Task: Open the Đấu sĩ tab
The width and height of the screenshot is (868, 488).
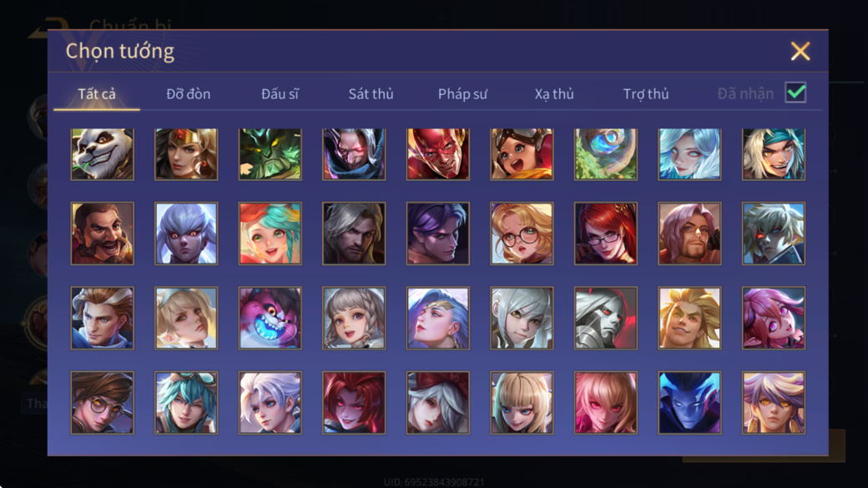Action: (280, 94)
